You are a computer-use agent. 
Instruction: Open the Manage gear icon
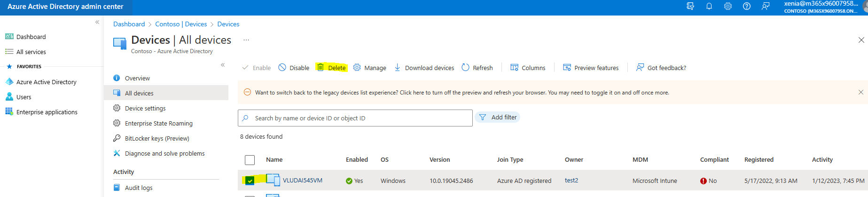[x=357, y=68]
